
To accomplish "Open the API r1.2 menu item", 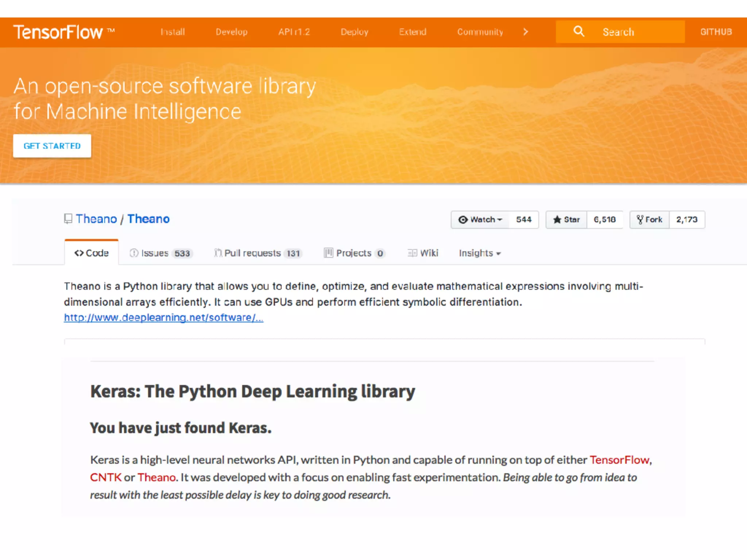I will click(x=294, y=32).
